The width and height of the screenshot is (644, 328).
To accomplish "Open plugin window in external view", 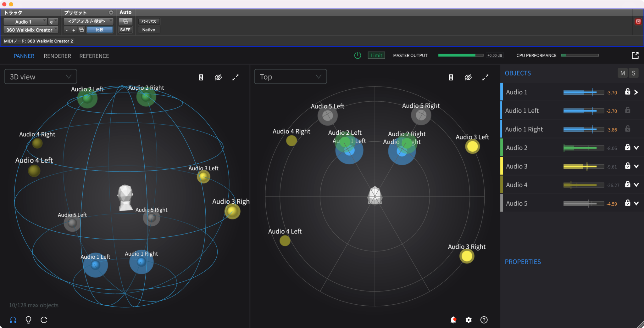I will [635, 55].
